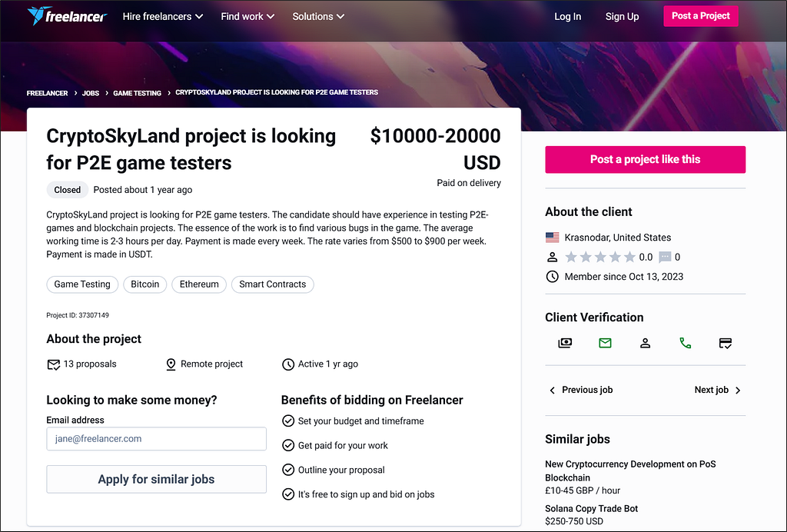Screen dimensions: 787x532
Task: Go to JOBS breadcrumb
Action: pos(91,93)
